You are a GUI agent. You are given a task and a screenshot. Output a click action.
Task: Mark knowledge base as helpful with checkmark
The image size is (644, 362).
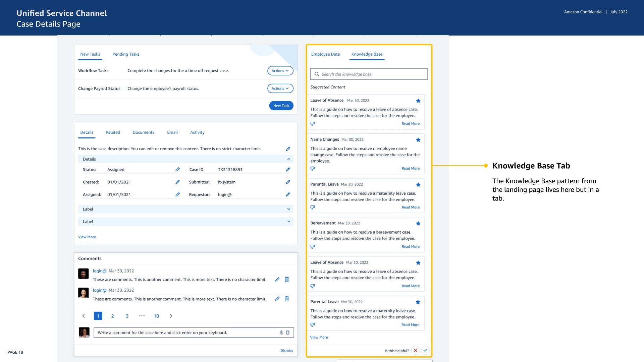click(x=425, y=350)
